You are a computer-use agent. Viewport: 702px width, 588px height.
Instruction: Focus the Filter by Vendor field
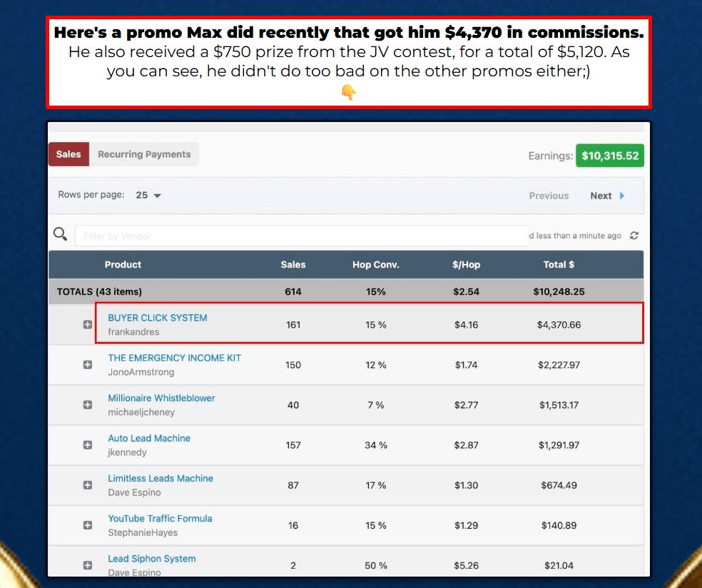(302, 235)
